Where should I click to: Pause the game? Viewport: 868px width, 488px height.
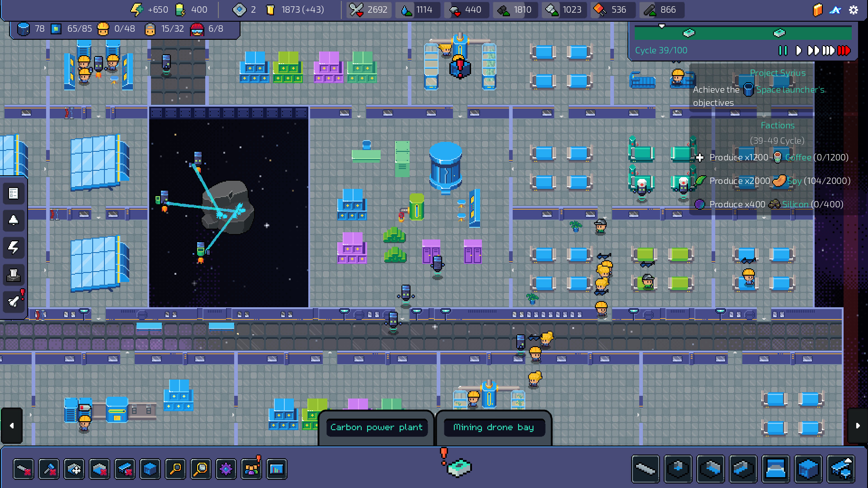pos(783,51)
